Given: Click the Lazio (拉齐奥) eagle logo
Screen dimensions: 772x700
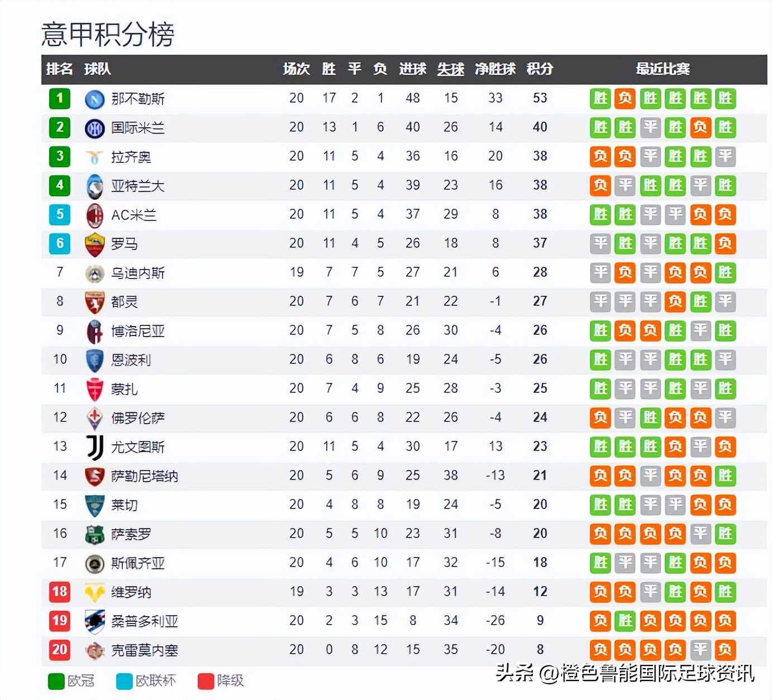Looking at the screenshot, I should (94, 157).
